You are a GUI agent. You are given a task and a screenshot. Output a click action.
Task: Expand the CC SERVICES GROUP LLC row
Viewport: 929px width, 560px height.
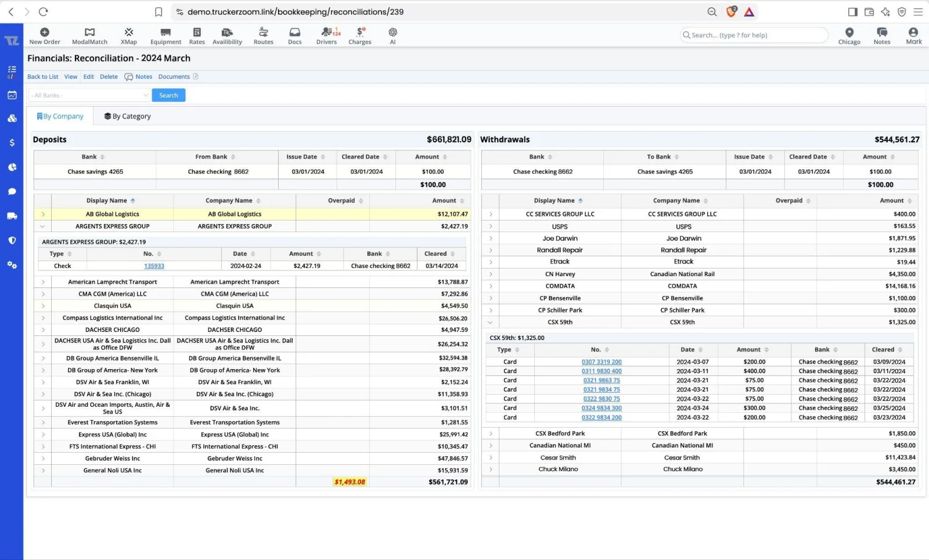[x=491, y=214]
